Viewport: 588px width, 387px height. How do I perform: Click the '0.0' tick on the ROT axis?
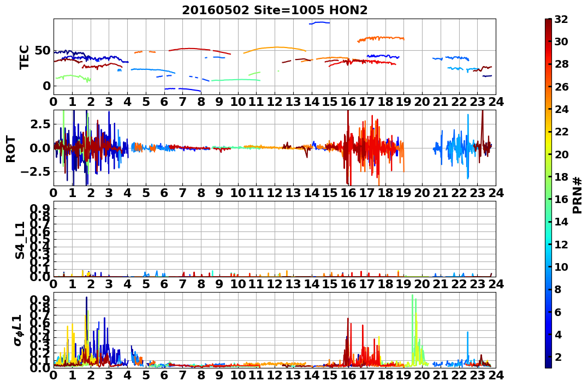(x=39, y=148)
